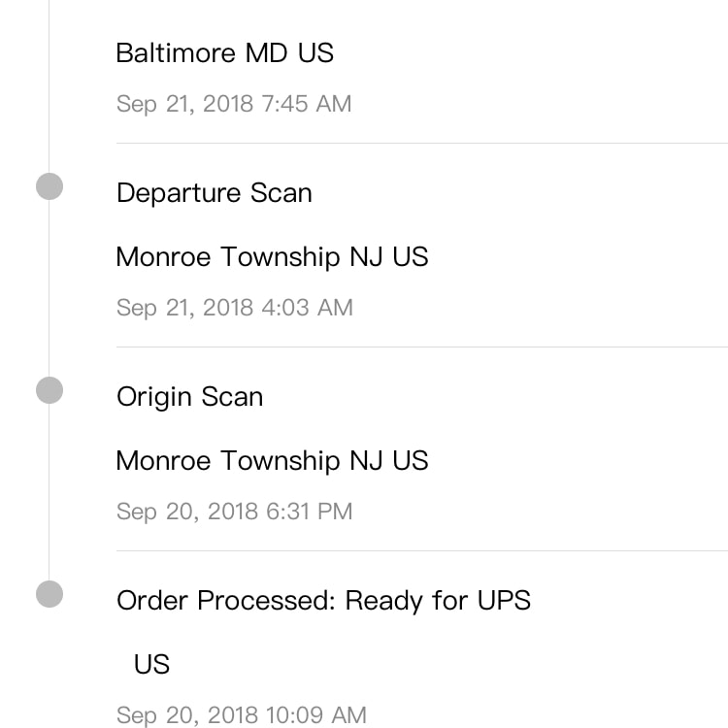Viewport: 728px width, 728px height.
Task: Click the US location under Order Processed
Action: tap(151, 664)
